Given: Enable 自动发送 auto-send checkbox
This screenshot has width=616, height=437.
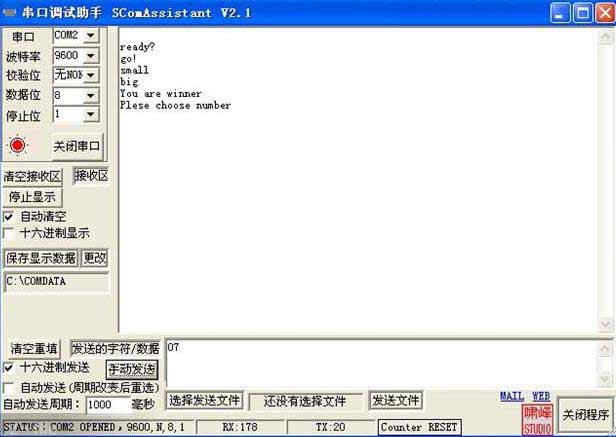Looking at the screenshot, I should [9, 387].
